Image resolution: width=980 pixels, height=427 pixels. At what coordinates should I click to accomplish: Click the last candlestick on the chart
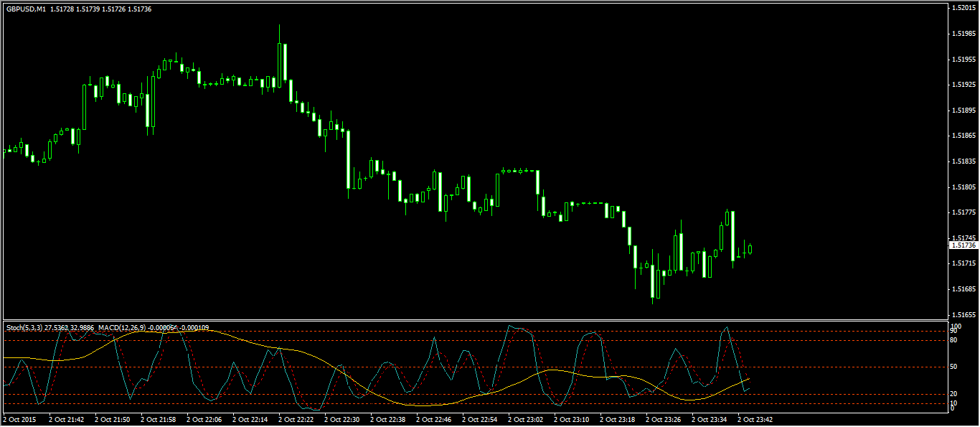pyautogui.click(x=750, y=249)
